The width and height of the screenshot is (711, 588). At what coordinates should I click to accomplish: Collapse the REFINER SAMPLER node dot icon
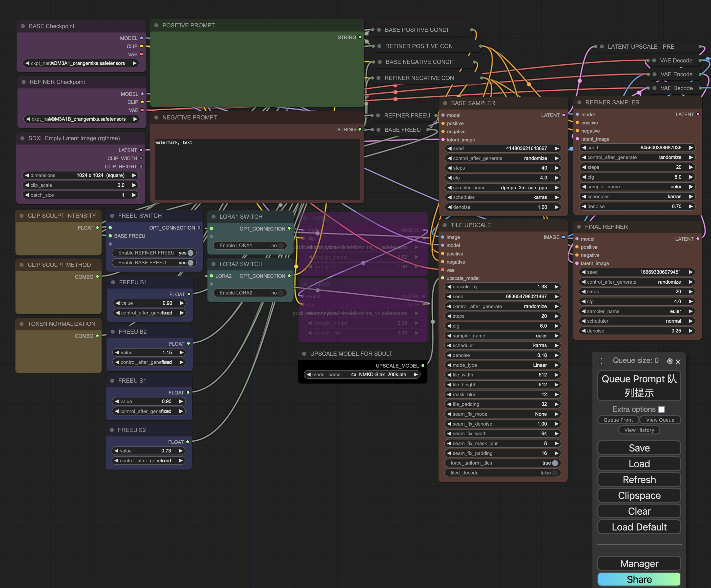pos(579,102)
